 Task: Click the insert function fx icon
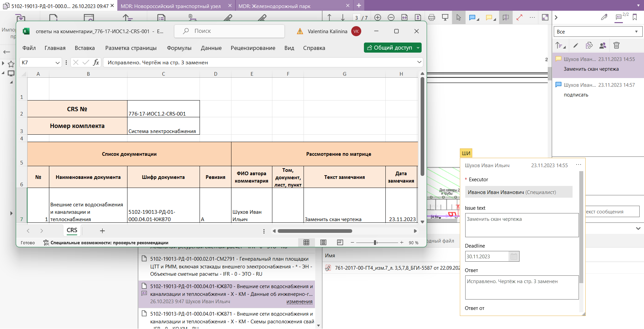click(96, 62)
